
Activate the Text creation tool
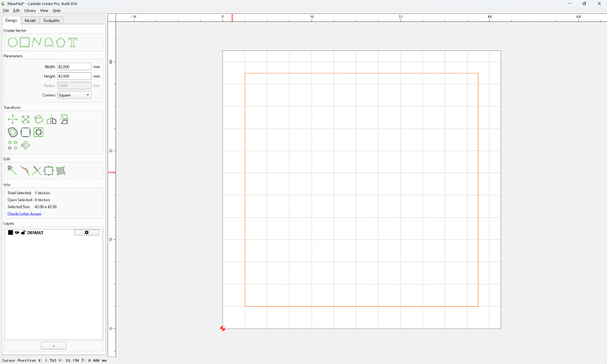(x=73, y=42)
